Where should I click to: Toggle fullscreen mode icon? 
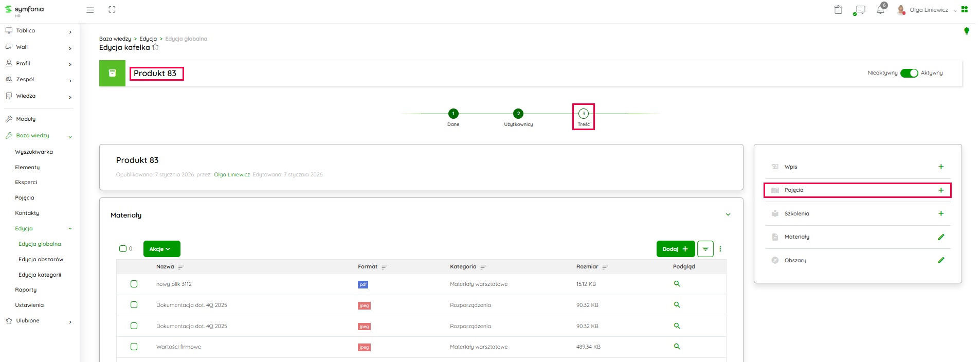pyautogui.click(x=112, y=10)
